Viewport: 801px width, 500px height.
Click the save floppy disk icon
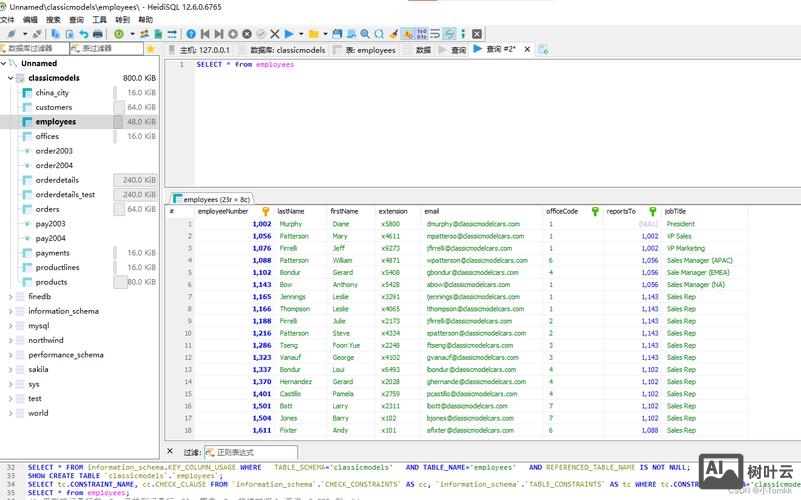click(337, 34)
